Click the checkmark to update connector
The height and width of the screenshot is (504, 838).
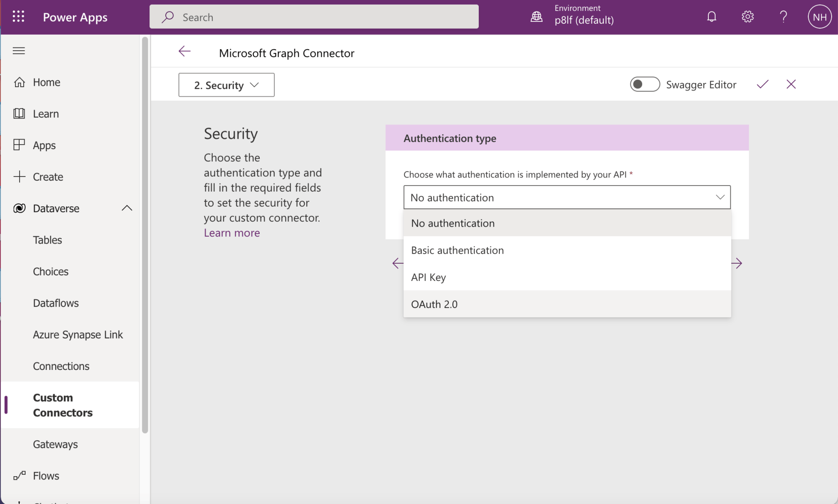click(762, 84)
